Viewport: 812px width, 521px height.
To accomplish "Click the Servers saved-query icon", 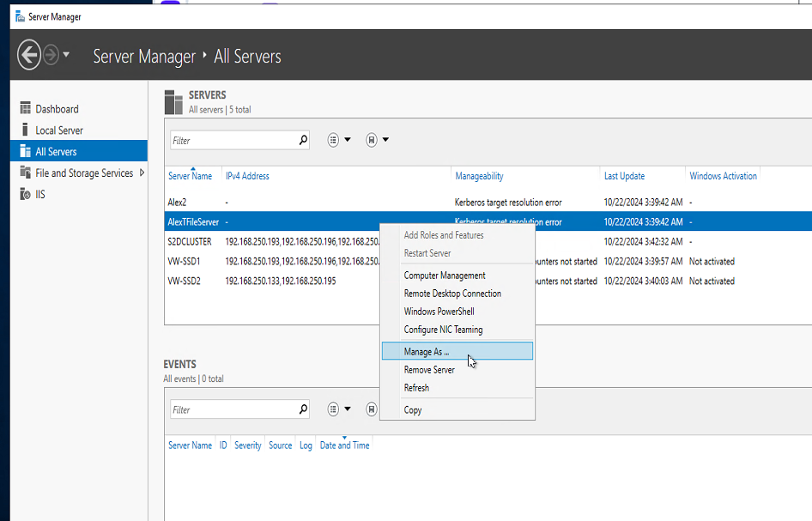I will click(372, 140).
